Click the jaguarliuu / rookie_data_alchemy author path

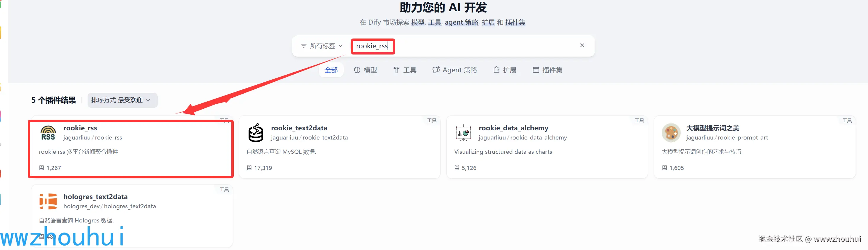tap(523, 138)
